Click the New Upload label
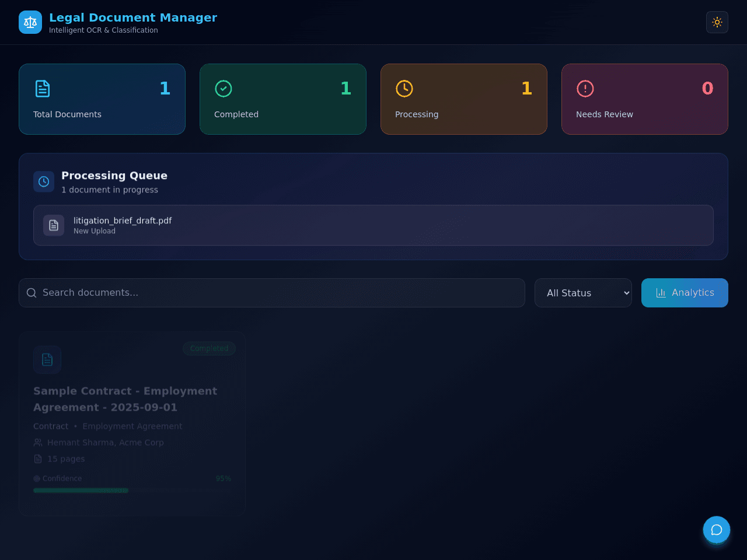This screenshot has height=560, width=747. [x=95, y=231]
